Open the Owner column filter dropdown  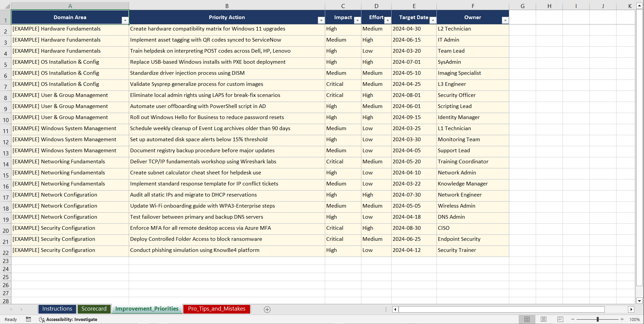click(505, 20)
